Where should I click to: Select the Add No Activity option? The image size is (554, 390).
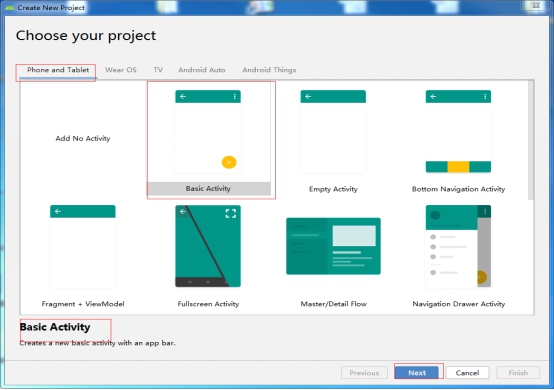tap(83, 138)
